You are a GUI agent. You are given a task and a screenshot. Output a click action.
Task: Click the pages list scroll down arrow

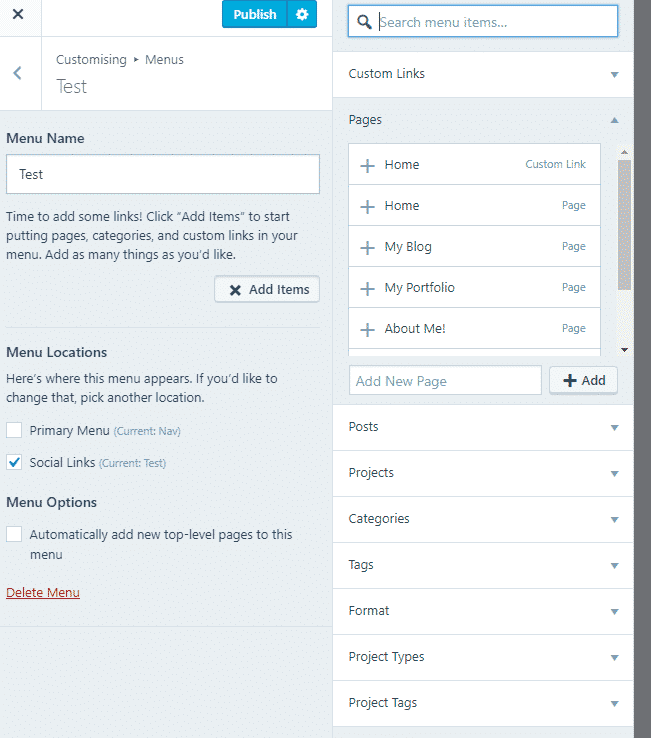[x=624, y=350]
